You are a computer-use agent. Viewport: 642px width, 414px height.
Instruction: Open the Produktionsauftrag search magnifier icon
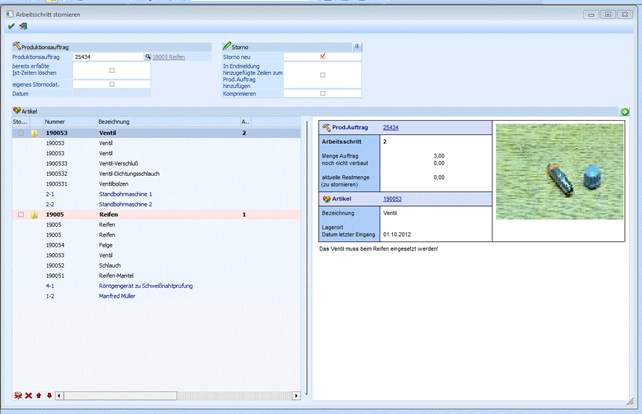(147, 58)
